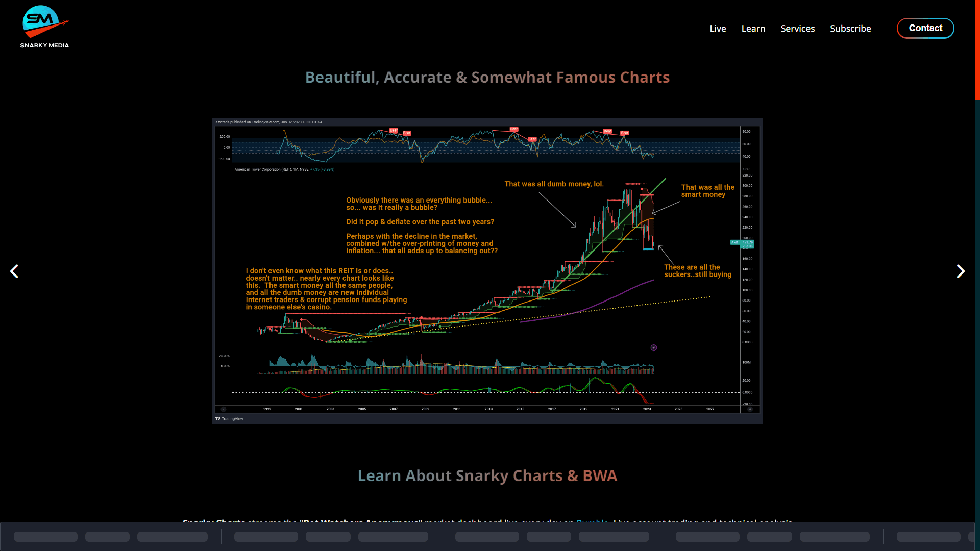
Task: Advance to the next chart slide
Action: pyautogui.click(x=960, y=271)
